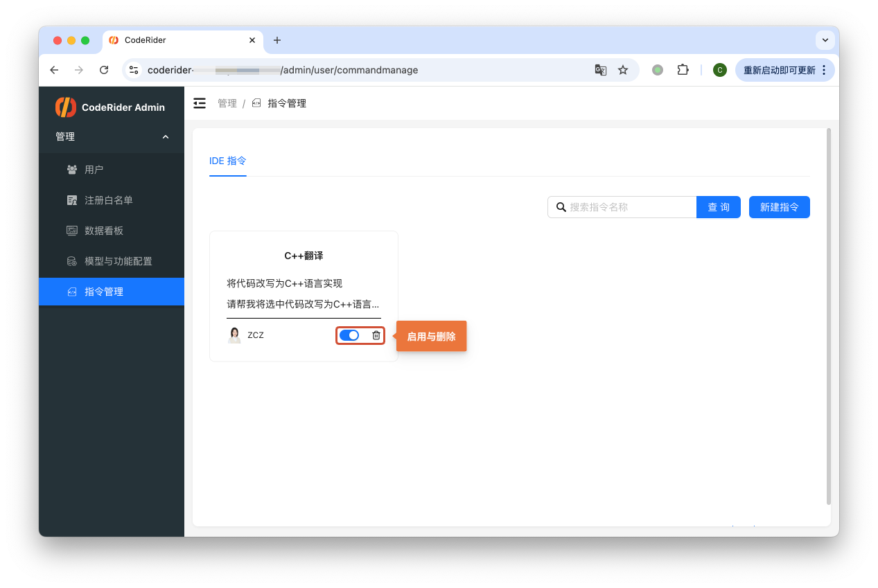Open the site information icon in address bar
This screenshot has height=588, width=878.
(x=134, y=70)
